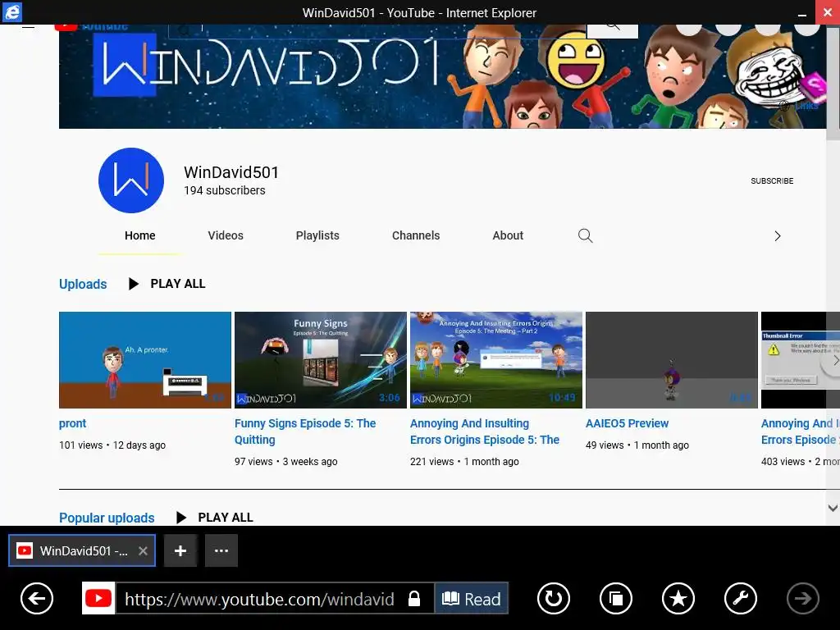Open the Popular uploads link
This screenshot has height=630, width=840.
(107, 518)
